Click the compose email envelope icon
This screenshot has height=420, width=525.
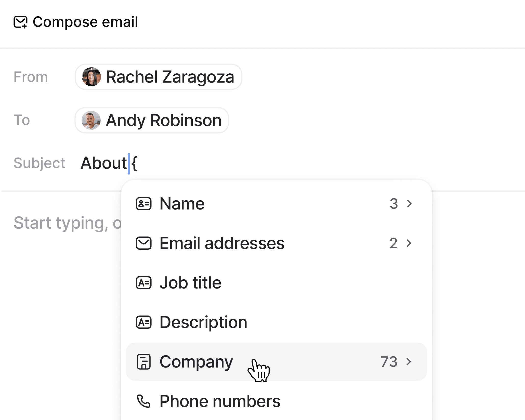coord(20,22)
